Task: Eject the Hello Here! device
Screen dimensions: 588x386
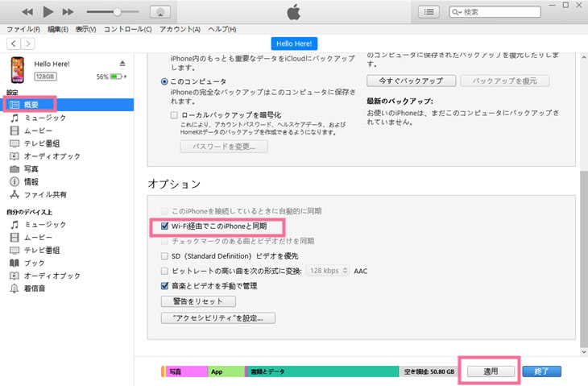Action: coord(122,64)
